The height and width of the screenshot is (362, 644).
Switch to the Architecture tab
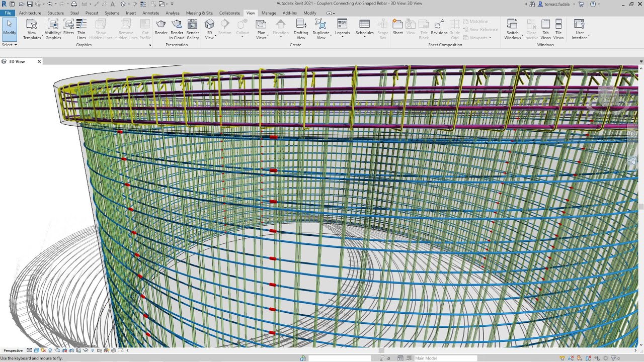coord(30,13)
